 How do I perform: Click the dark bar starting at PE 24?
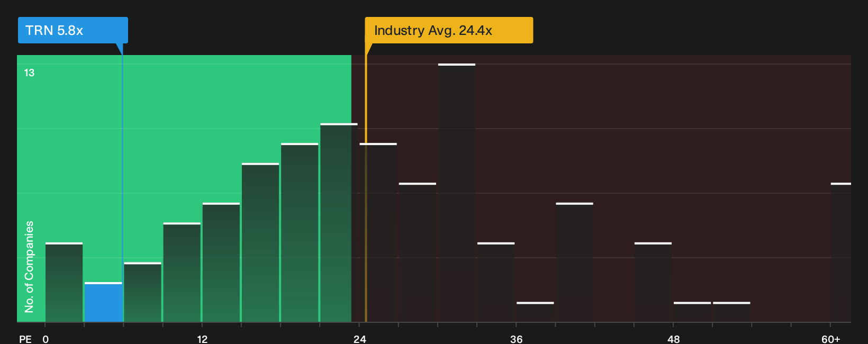tap(378, 232)
